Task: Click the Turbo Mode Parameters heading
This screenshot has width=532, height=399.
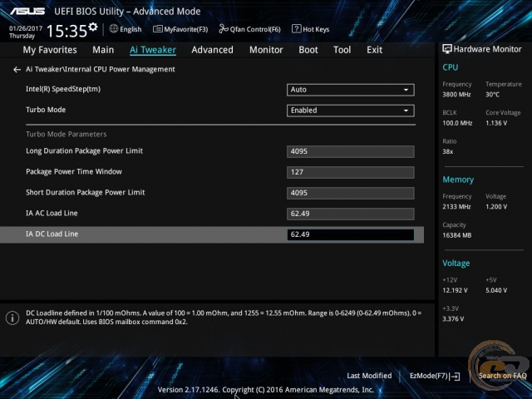Action: pos(66,135)
